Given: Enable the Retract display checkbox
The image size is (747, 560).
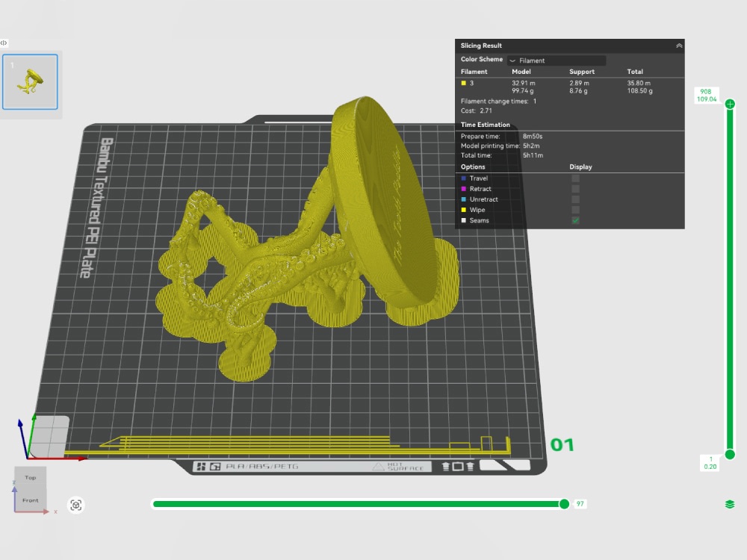Looking at the screenshot, I should tap(575, 189).
